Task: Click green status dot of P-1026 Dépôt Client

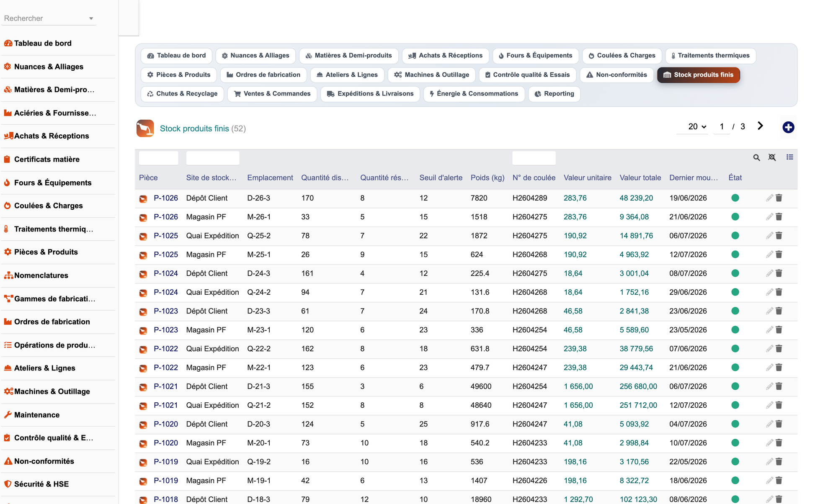Action: [x=735, y=198]
